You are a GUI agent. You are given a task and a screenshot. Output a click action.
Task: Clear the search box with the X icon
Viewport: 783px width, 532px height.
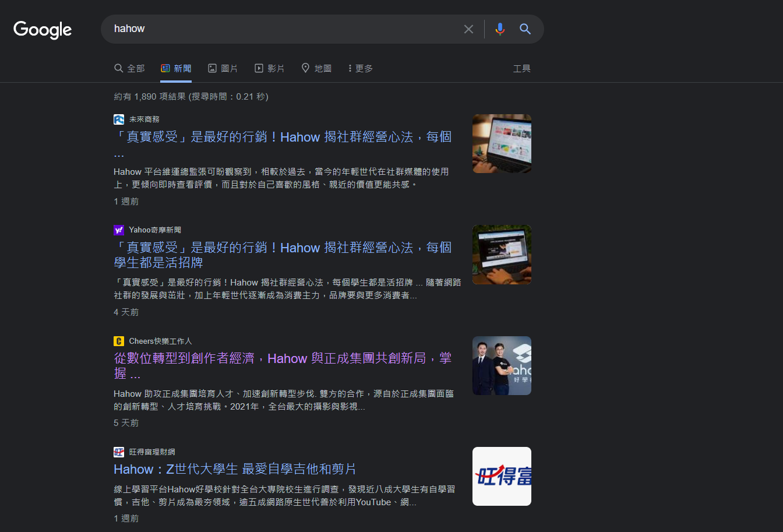point(468,29)
